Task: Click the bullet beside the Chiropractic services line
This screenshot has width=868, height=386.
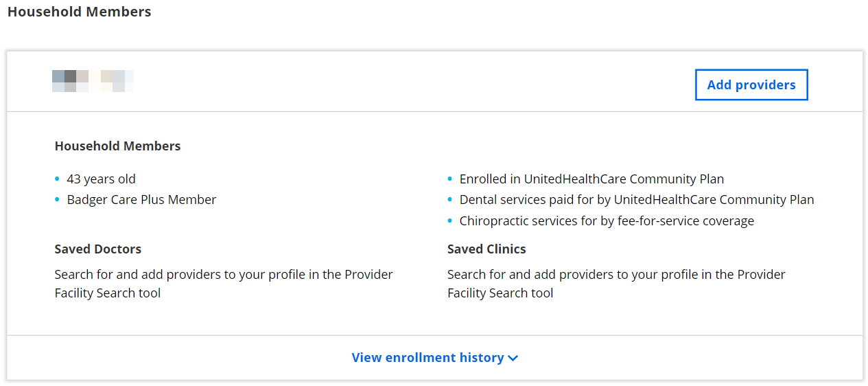Action: 450,221
